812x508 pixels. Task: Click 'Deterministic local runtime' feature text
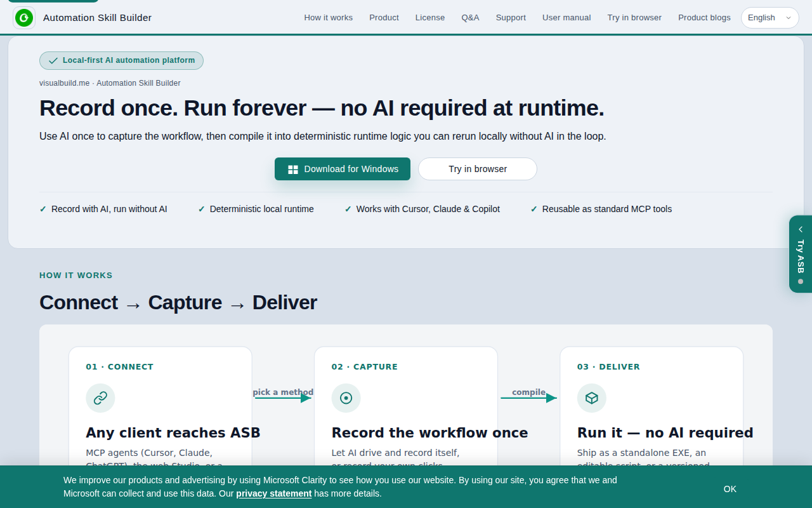(262, 209)
